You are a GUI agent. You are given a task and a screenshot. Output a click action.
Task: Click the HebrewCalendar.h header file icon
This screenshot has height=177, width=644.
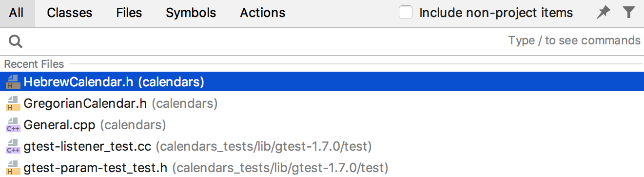13,82
